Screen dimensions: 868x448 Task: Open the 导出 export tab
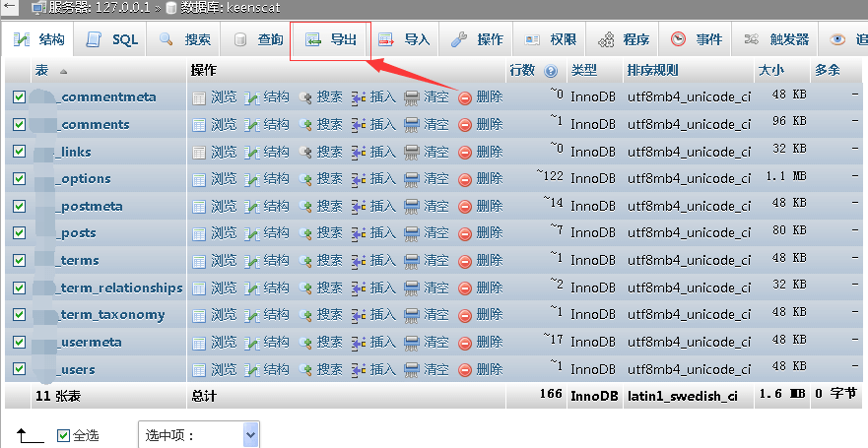(x=330, y=39)
